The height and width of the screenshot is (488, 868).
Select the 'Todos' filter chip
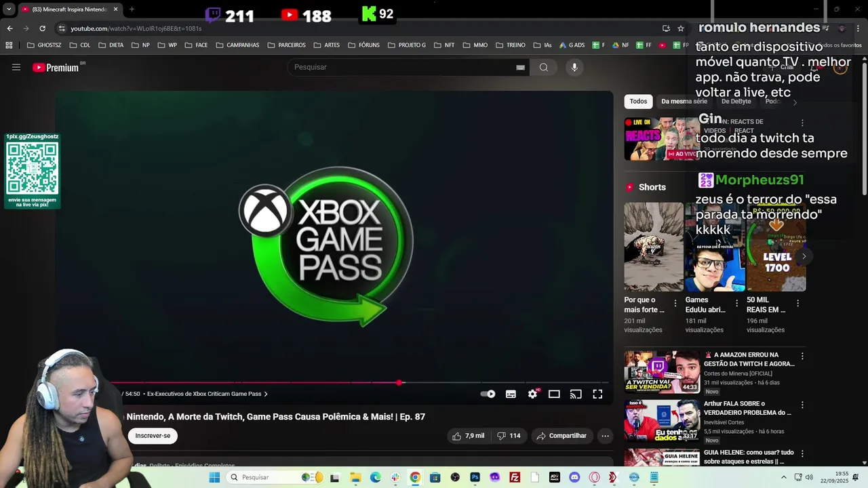click(638, 101)
